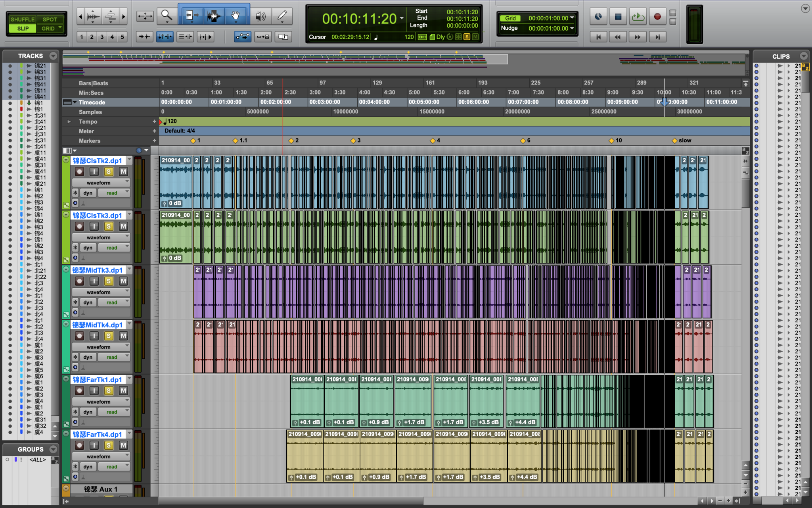Image resolution: width=812 pixels, height=508 pixels.
Task: Click the Return to Zero button
Action: pyautogui.click(x=598, y=37)
